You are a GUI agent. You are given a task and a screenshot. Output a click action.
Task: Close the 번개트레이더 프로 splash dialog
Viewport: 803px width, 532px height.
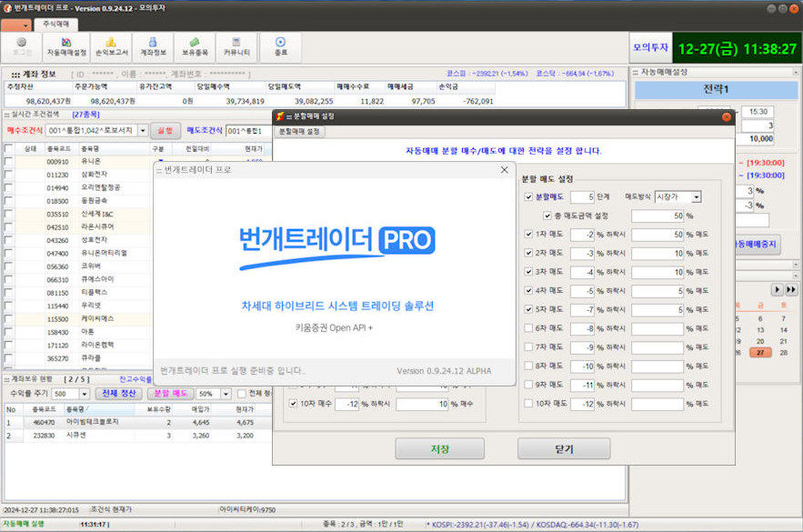[505, 170]
